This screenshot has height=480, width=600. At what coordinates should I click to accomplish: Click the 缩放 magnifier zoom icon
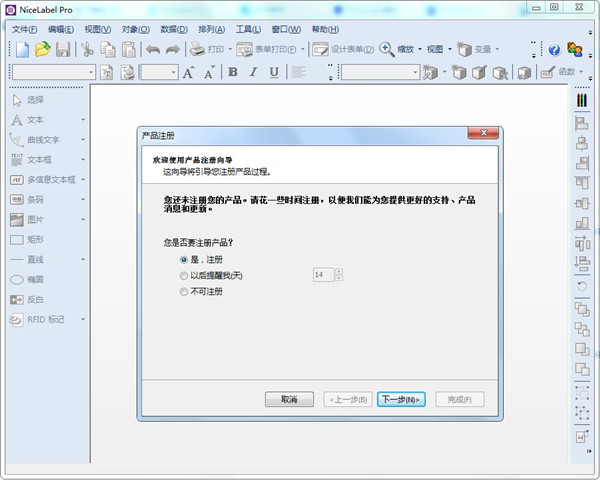coord(386,49)
